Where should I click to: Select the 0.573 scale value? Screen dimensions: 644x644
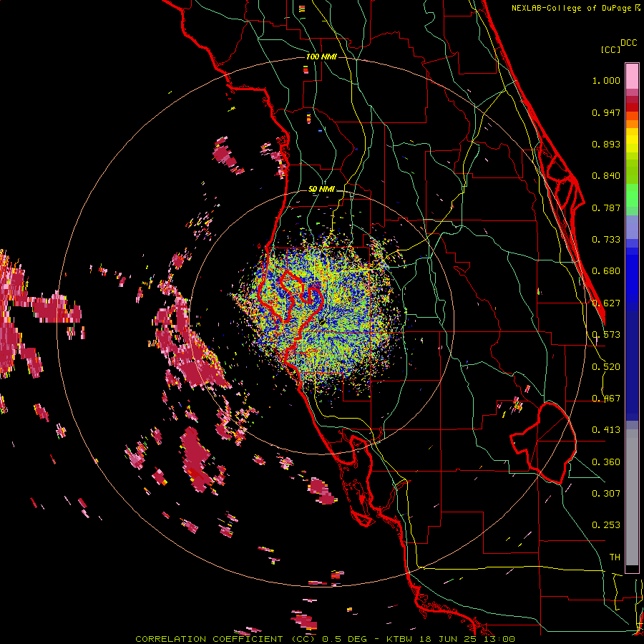pyautogui.click(x=606, y=335)
